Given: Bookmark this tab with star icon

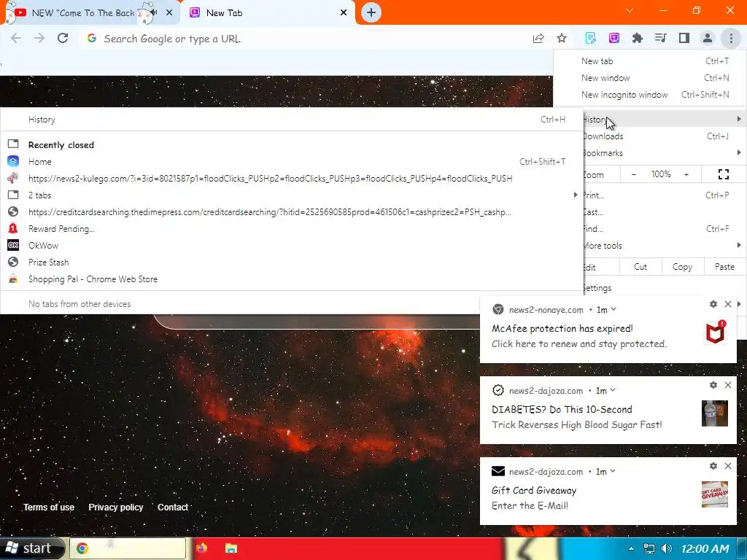Looking at the screenshot, I should pyautogui.click(x=562, y=38).
